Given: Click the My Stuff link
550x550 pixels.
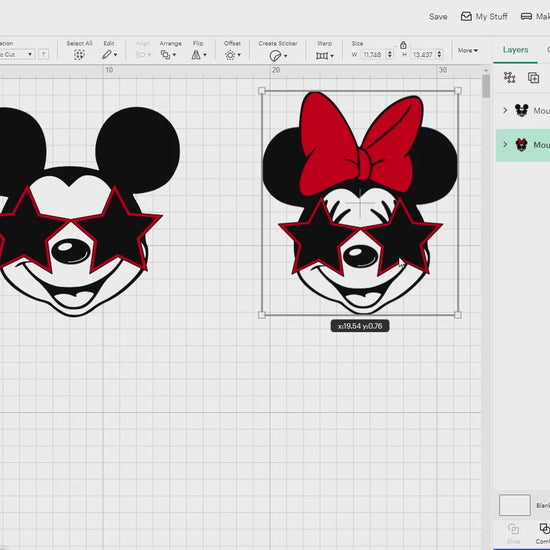Looking at the screenshot, I should point(491,16).
